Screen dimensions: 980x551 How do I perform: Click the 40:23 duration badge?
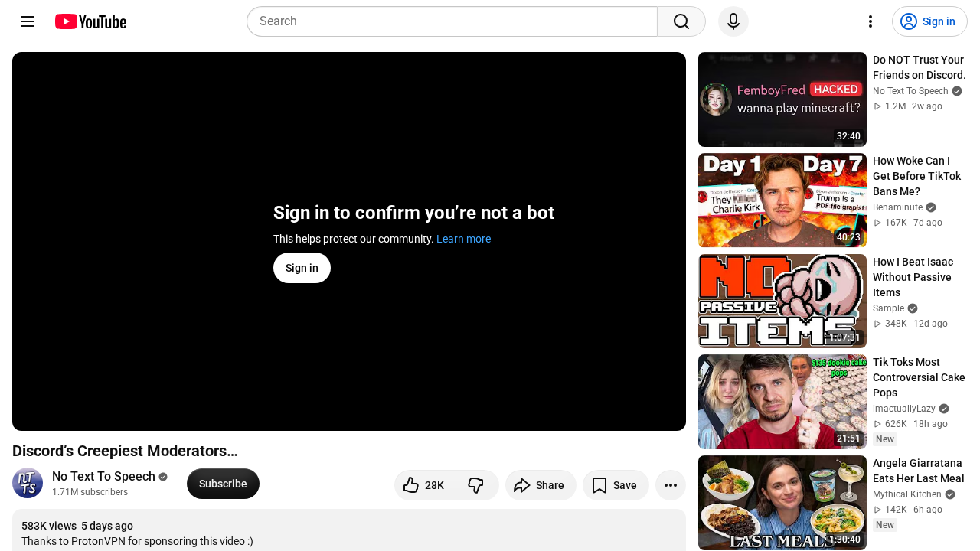point(848,237)
